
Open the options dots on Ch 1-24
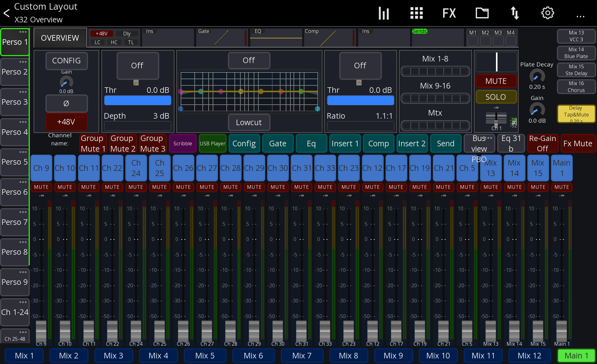click(23, 302)
